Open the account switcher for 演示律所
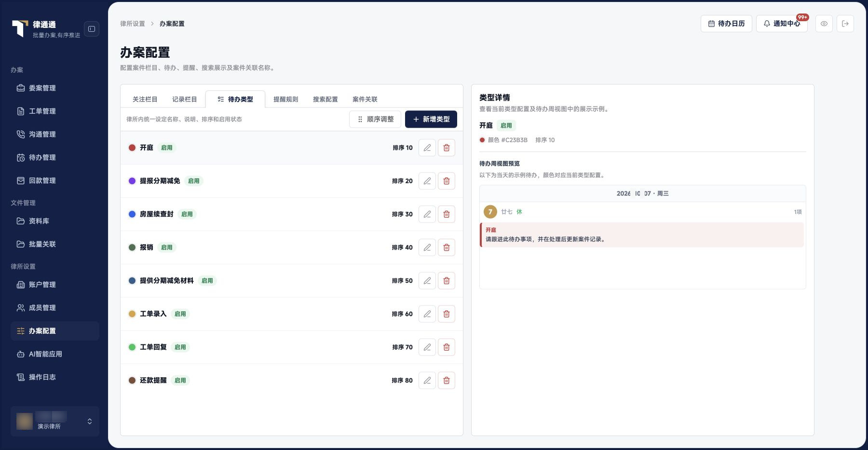Image resolution: width=868 pixels, height=450 pixels. [55, 422]
